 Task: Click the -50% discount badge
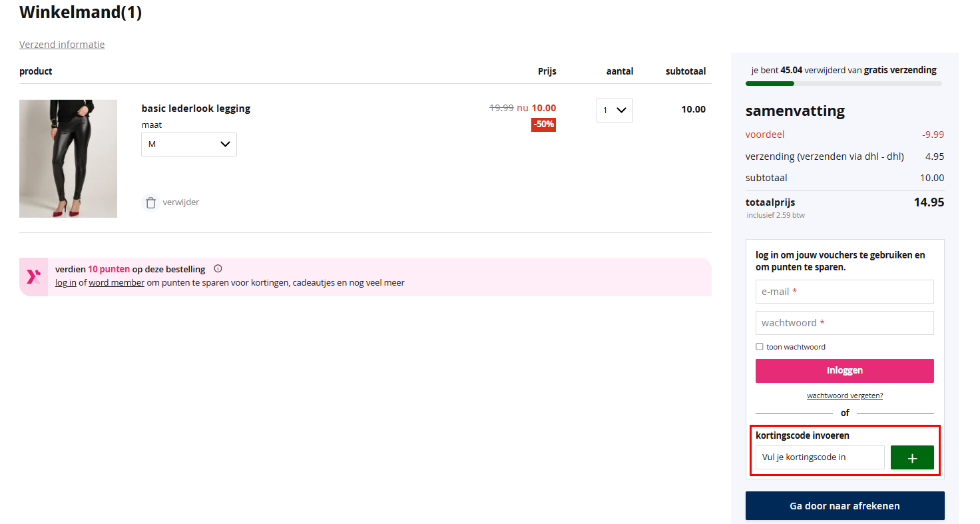pyautogui.click(x=543, y=125)
